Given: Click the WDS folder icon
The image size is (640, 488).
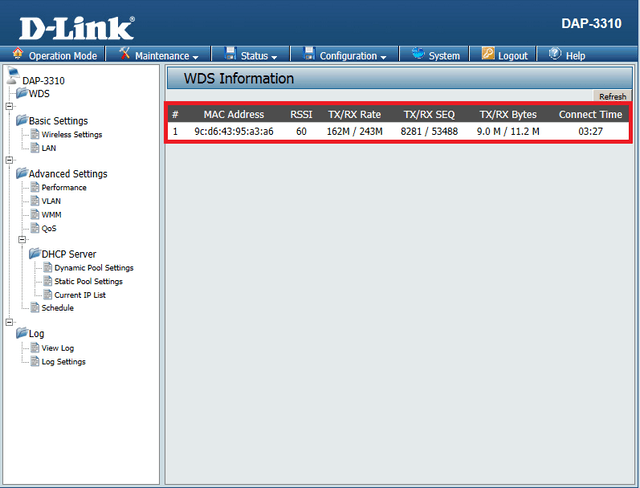Looking at the screenshot, I should click(21, 93).
